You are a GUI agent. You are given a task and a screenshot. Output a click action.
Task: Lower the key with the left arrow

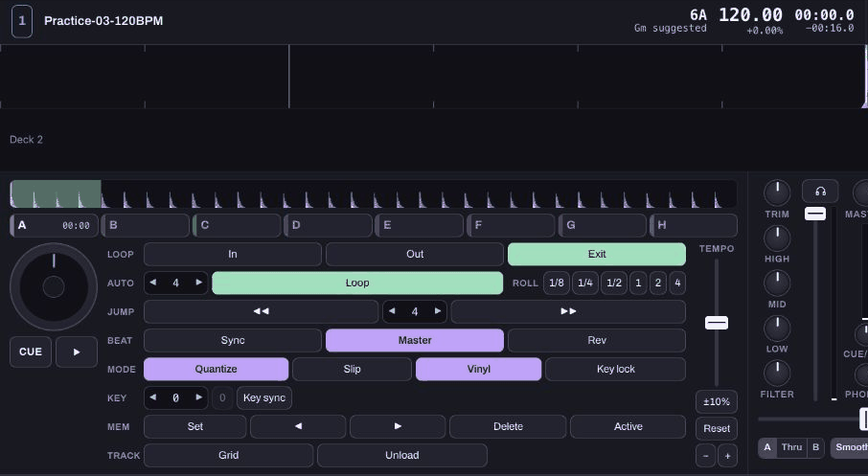point(152,397)
